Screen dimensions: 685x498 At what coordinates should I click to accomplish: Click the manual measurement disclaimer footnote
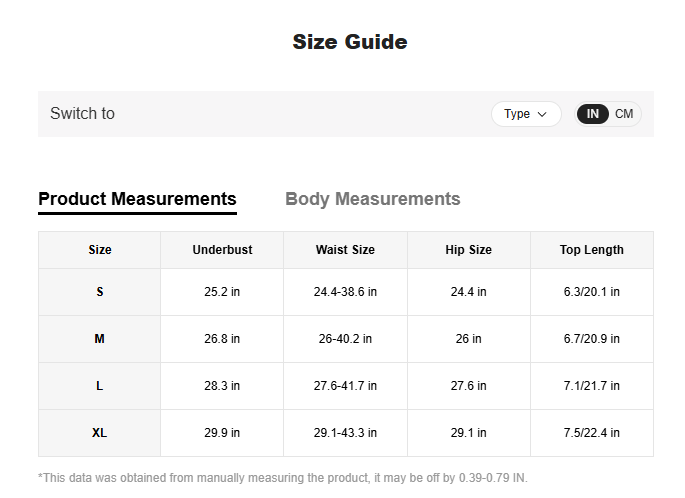point(282,478)
